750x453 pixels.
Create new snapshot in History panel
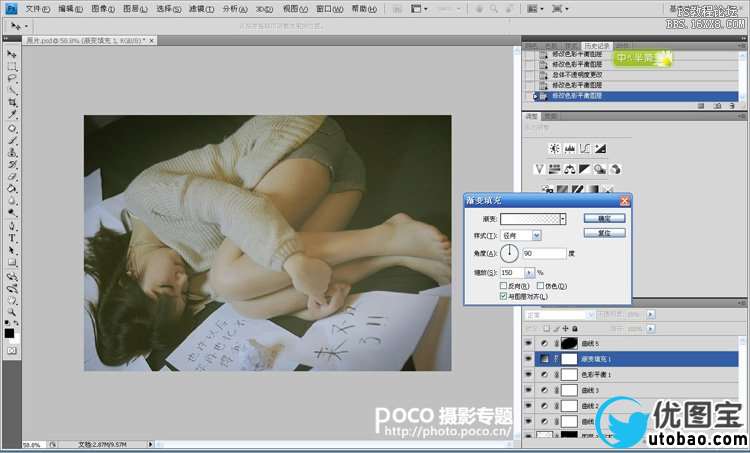click(x=717, y=106)
